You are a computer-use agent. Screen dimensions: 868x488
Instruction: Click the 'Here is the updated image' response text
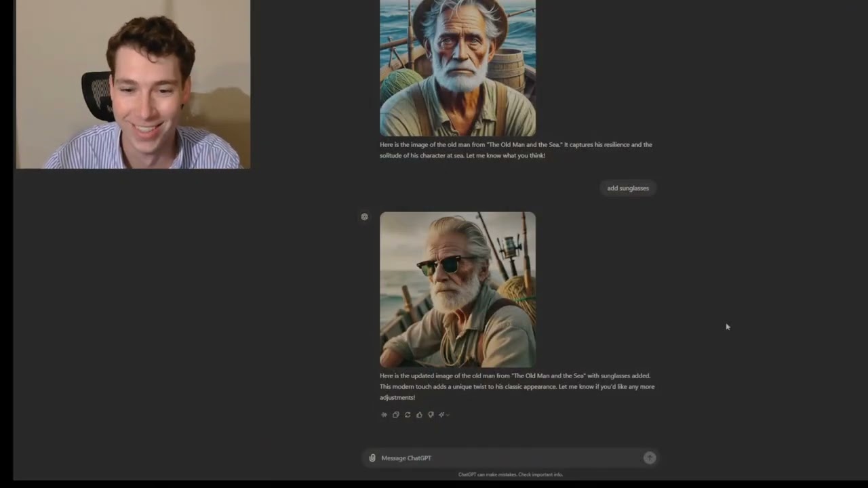(x=517, y=386)
